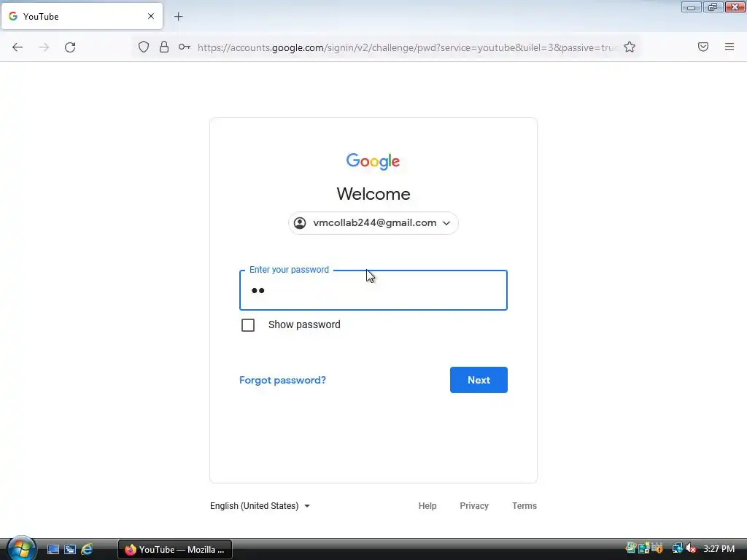Expand the English (United States) language dropdown
Viewport: 747px width, 560px height.
click(x=260, y=506)
